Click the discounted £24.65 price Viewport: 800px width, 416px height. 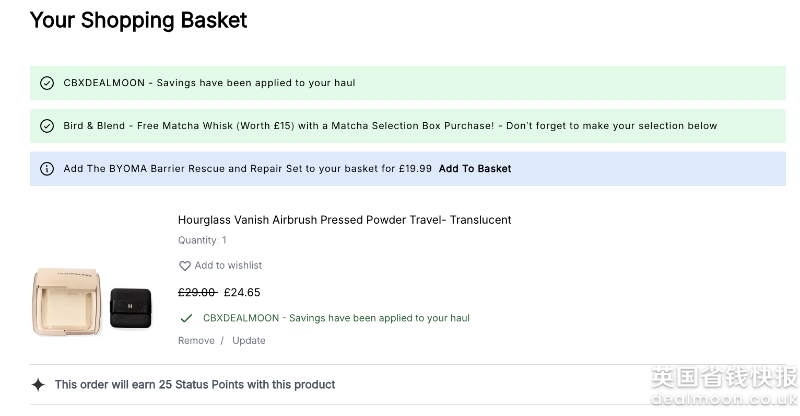pyautogui.click(x=242, y=293)
